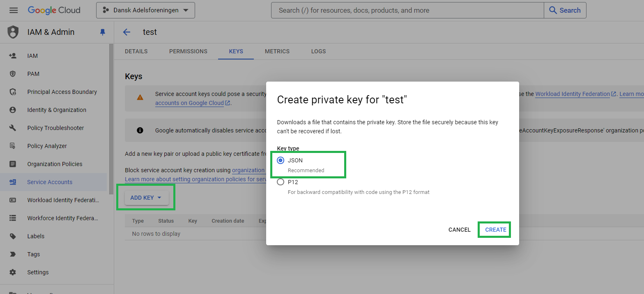
Task: Click the IAM & Admin shield icon
Action: (x=13, y=32)
